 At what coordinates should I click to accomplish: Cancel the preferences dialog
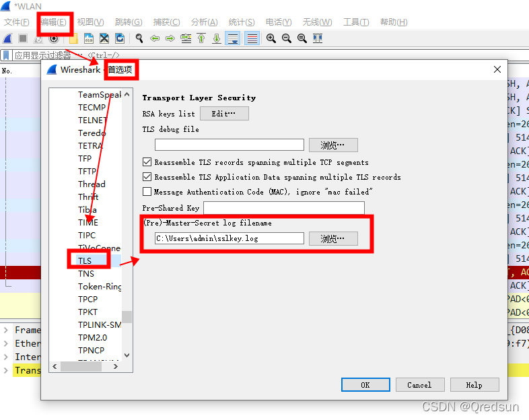[x=420, y=385]
